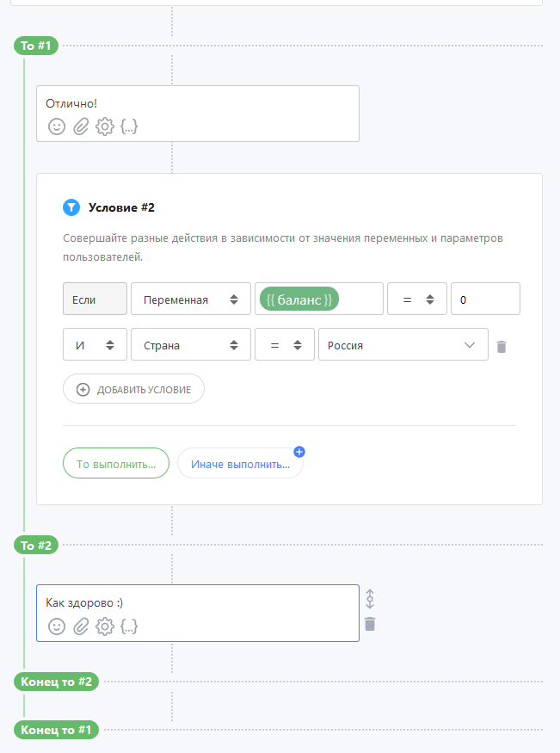Delete the Страна condition row
560x753 pixels.
(x=502, y=346)
